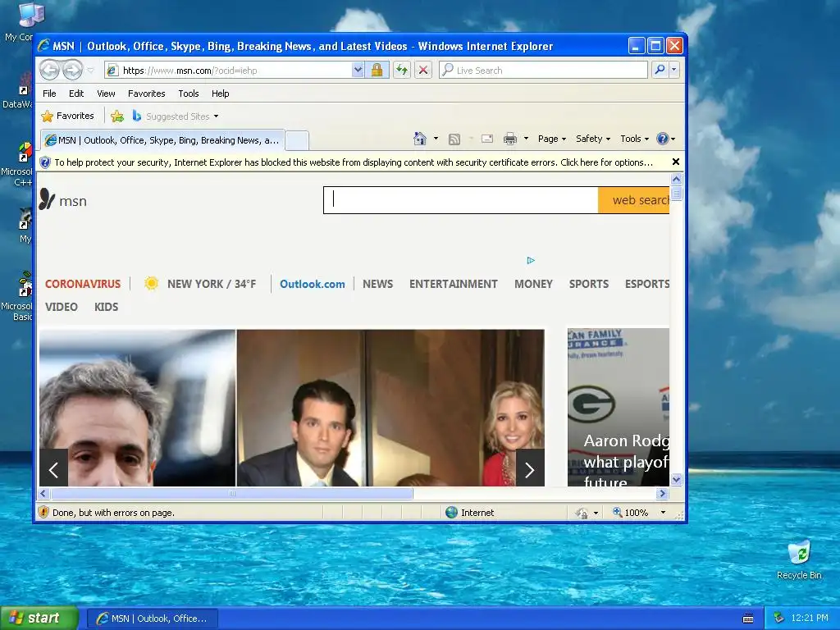
Task: Click the Back navigation arrow
Action: (x=50, y=70)
